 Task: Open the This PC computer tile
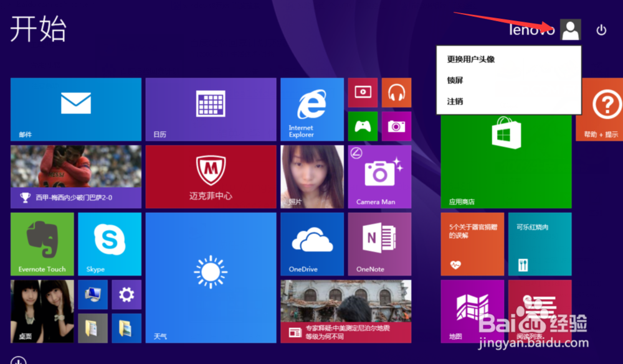93,294
